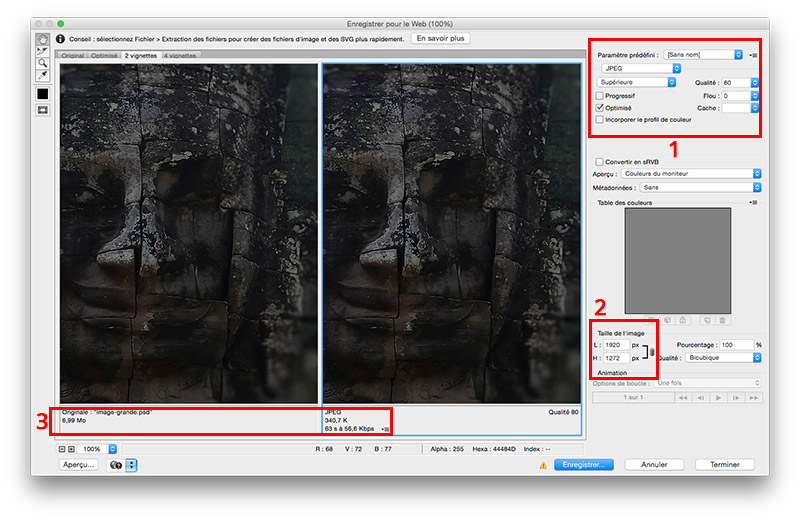Select the Zoom magnifier tool
This screenshot has width=800, height=520.
(x=43, y=63)
